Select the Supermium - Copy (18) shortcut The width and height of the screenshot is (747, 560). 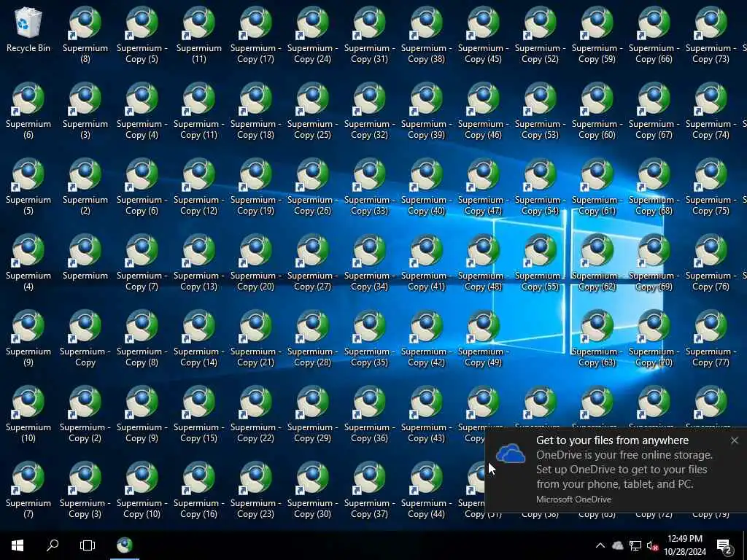tap(255, 111)
